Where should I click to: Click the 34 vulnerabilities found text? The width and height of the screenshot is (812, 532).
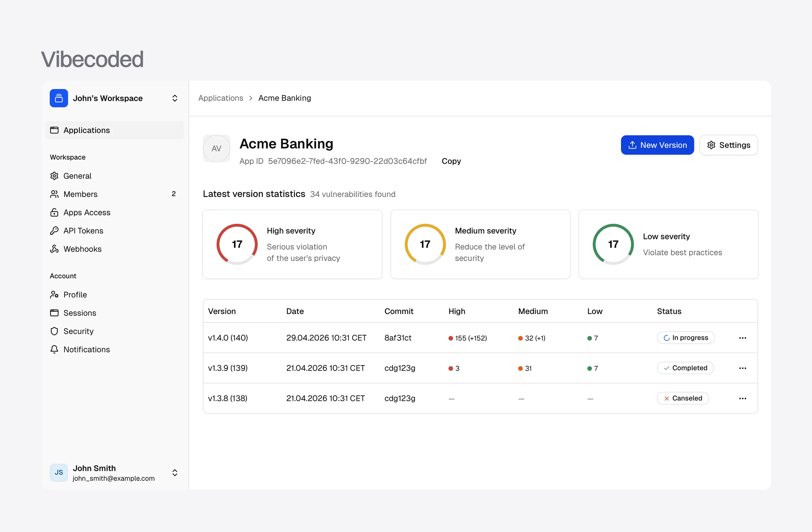(353, 194)
